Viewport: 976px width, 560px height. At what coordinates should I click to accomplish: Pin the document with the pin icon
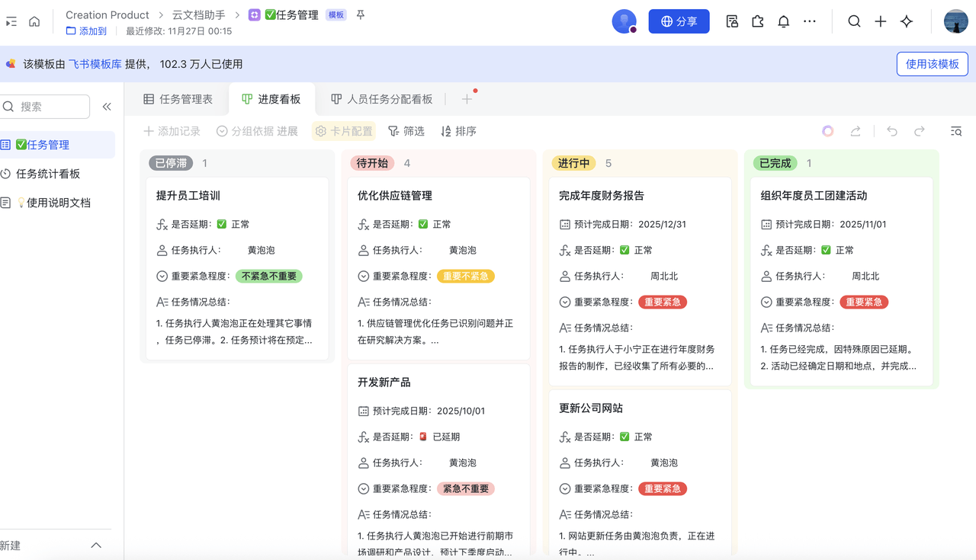pyautogui.click(x=361, y=15)
